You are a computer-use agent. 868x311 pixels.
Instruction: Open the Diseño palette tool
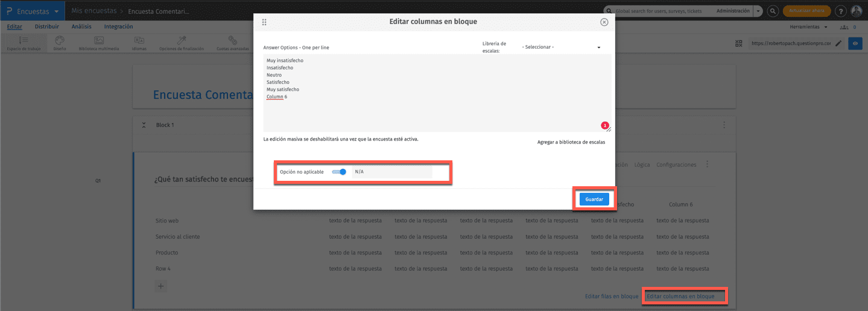pos(60,43)
